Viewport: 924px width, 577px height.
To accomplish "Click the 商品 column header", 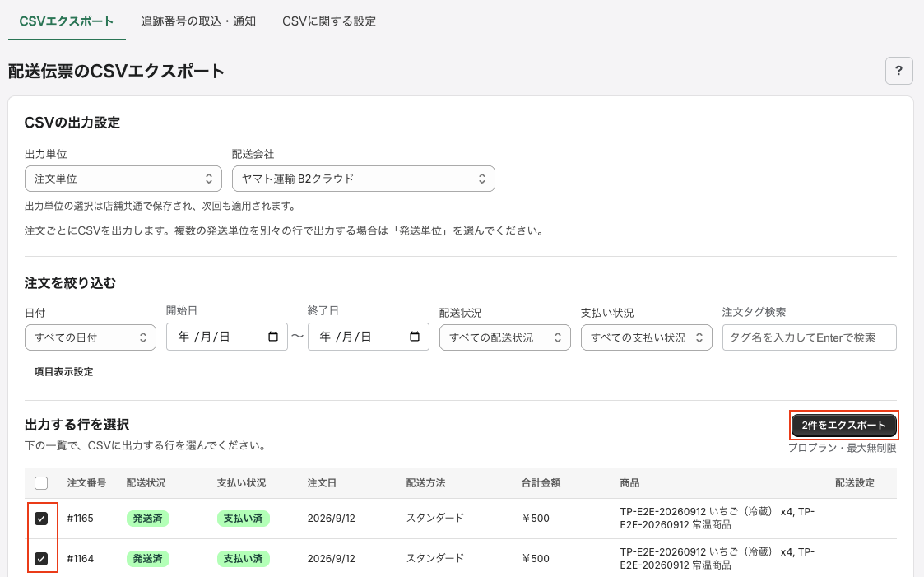I will [x=629, y=483].
